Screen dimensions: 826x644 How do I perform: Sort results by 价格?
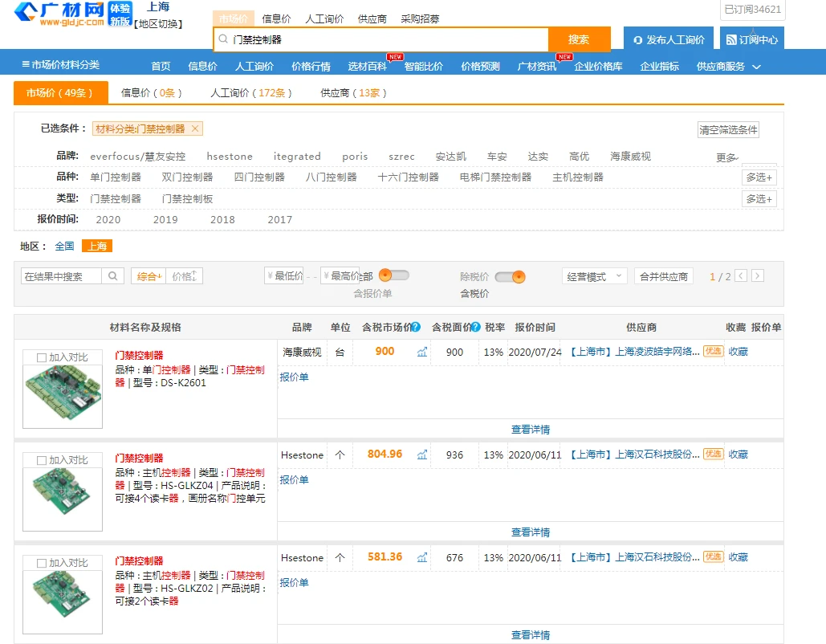185,276
